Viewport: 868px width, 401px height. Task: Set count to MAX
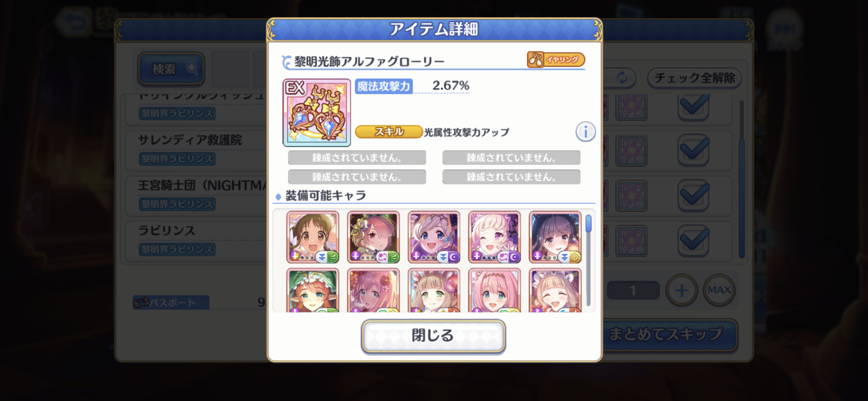tap(719, 290)
